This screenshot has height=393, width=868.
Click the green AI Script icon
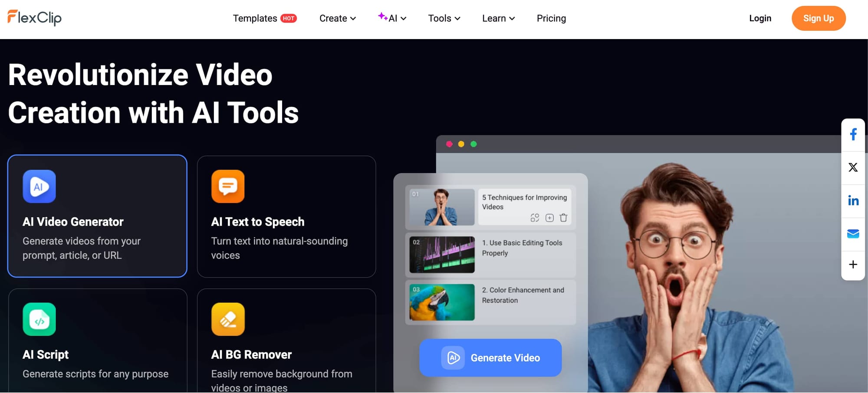(39, 319)
